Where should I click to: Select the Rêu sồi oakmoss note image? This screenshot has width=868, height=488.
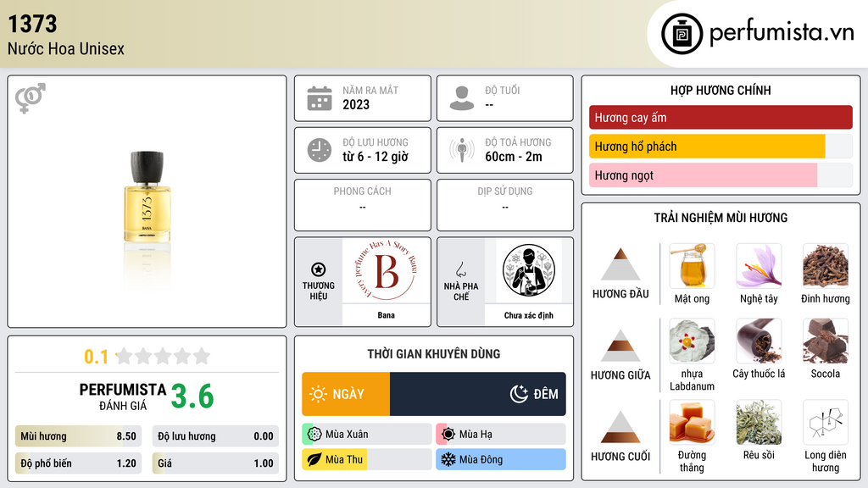(x=759, y=422)
